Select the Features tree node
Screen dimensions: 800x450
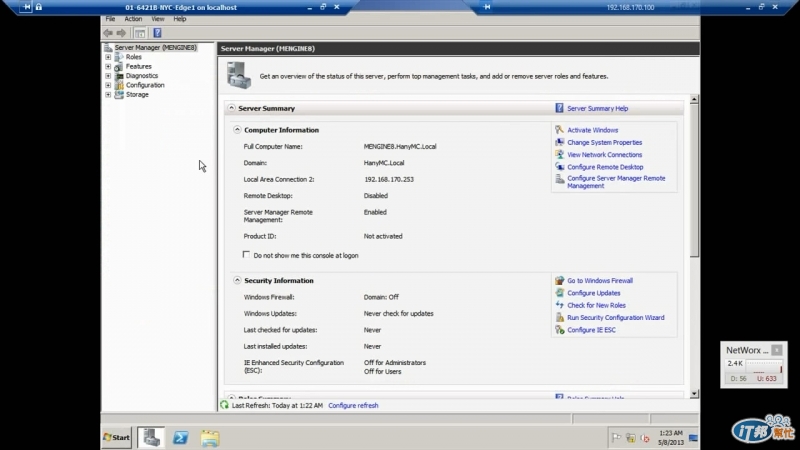[x=138, y=66]
